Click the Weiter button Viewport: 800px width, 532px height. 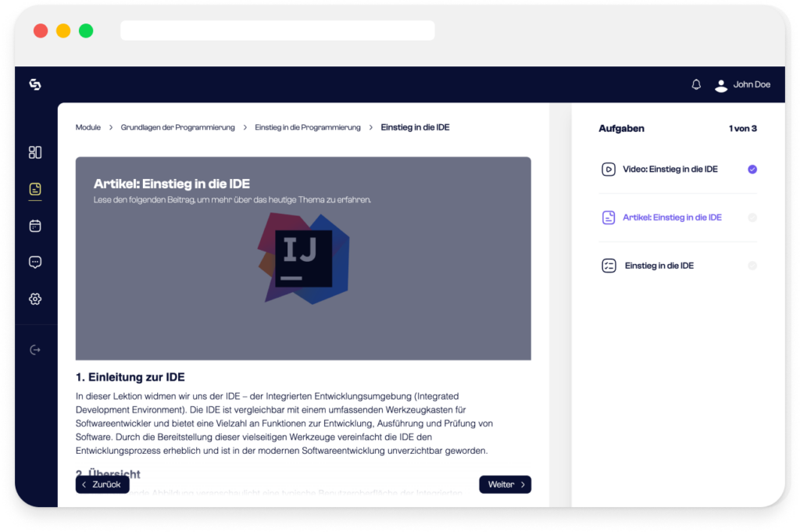(505, 484)
